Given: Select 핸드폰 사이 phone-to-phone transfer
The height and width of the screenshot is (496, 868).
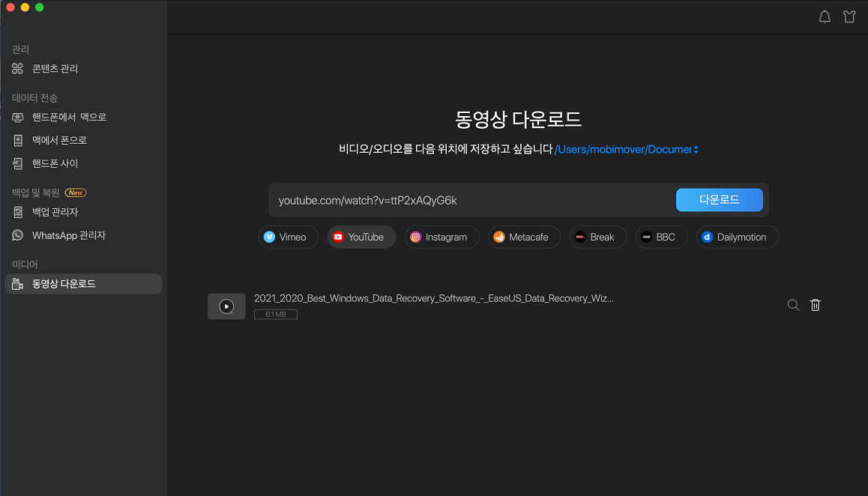Looking at the screenshot, I should 54,163.
